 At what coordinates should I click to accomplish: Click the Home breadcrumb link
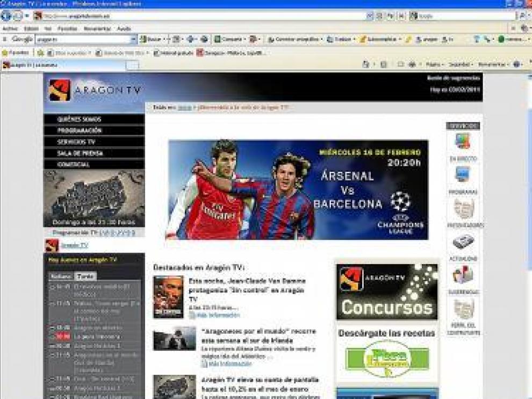coord(184,108)
